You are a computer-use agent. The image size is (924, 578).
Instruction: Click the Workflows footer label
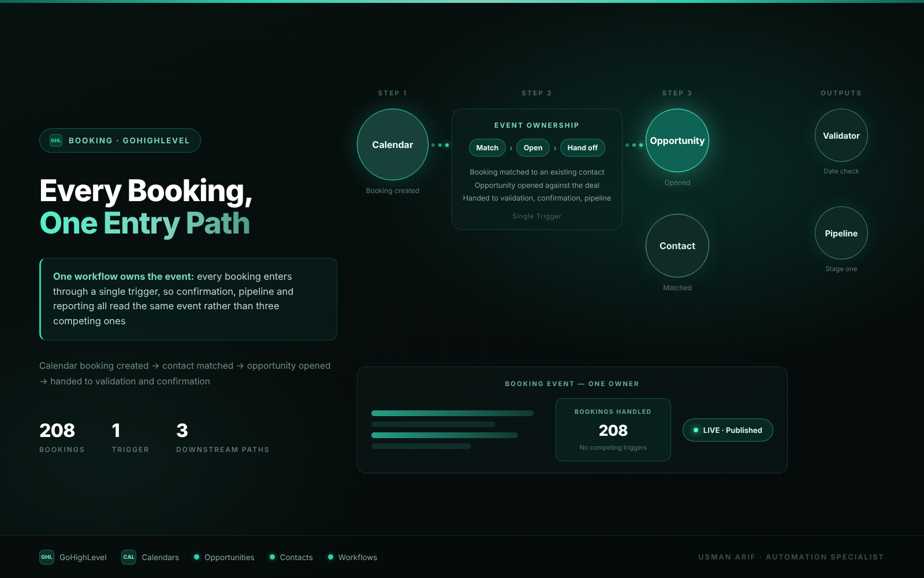tap(357, 557)
